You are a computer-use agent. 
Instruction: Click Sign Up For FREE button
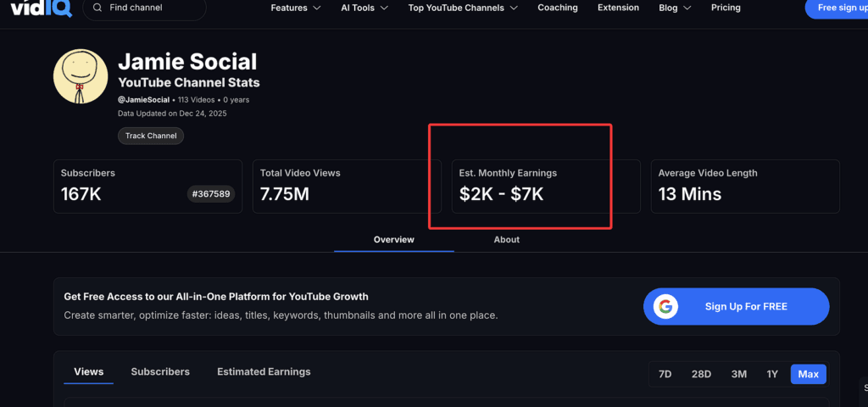point(736,307)
